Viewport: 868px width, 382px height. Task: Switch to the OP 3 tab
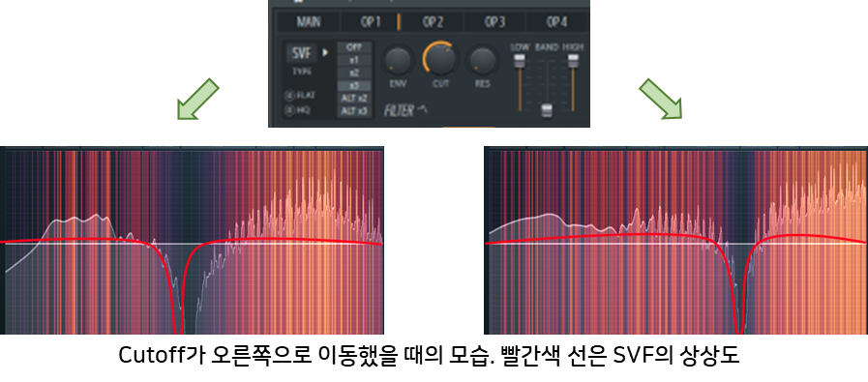tap(494, 22)
